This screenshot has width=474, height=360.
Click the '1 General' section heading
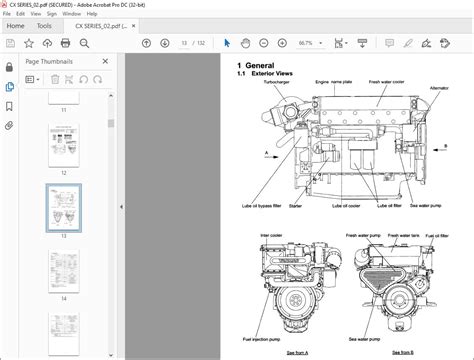click(x=256, y=65)
